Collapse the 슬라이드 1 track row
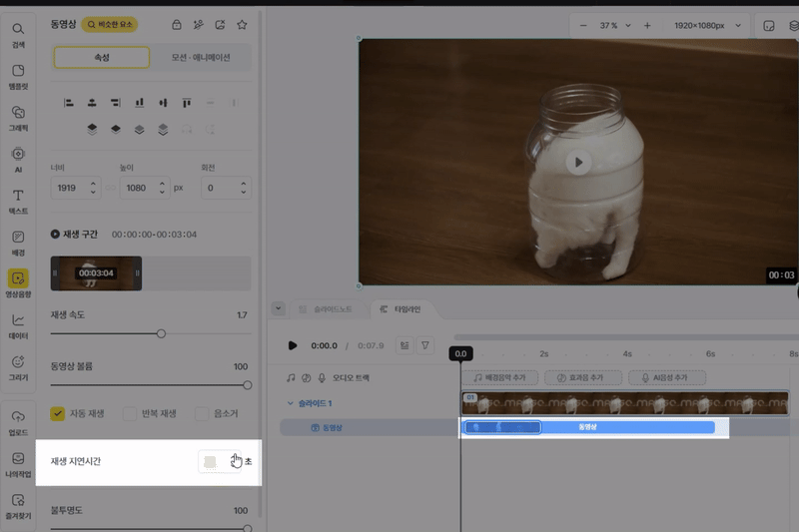This screenshot has width=799, height=532. pyautogui.click(x=291, y=403)
